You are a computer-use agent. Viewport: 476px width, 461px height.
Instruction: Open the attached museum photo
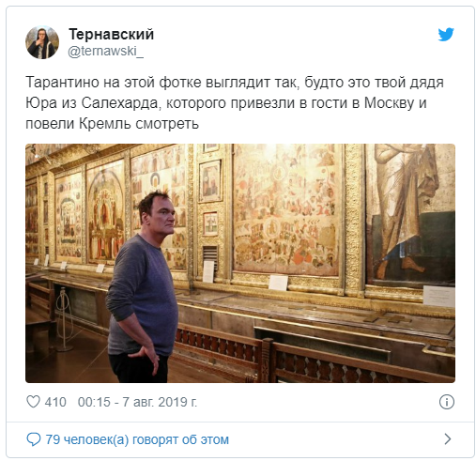tap(240, 263)
